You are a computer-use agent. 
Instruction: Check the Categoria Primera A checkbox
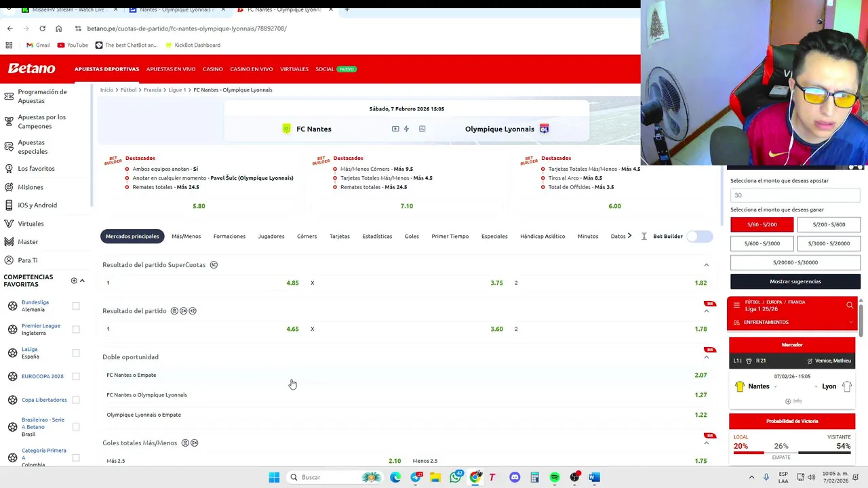tap(76, 457)
